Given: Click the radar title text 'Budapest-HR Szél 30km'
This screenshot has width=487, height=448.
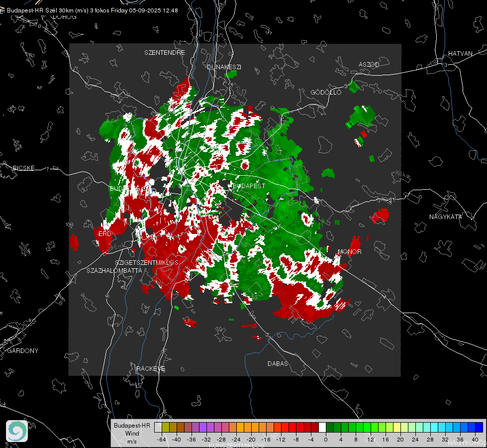Looking at the screenshot, I should [39, 10].
